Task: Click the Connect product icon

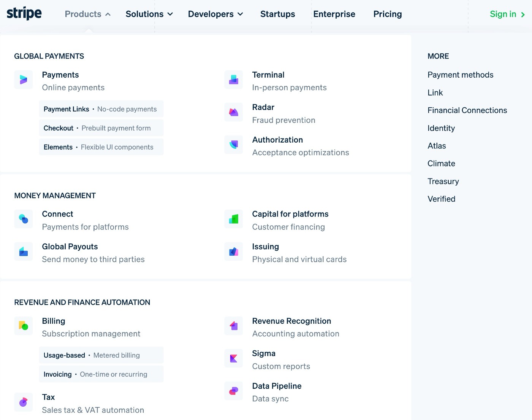Action: click(24, 219)
